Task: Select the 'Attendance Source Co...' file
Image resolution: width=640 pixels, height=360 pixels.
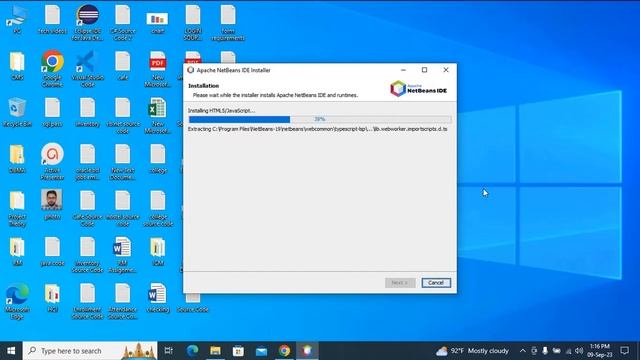Action: pyautogui.click(x=122, y=301)
